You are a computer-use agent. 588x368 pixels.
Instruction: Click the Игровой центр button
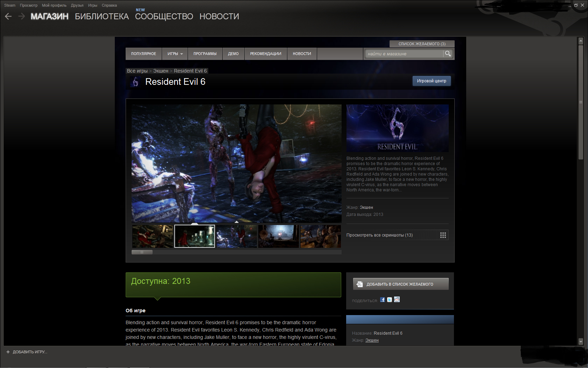click(x=432, y=81)
